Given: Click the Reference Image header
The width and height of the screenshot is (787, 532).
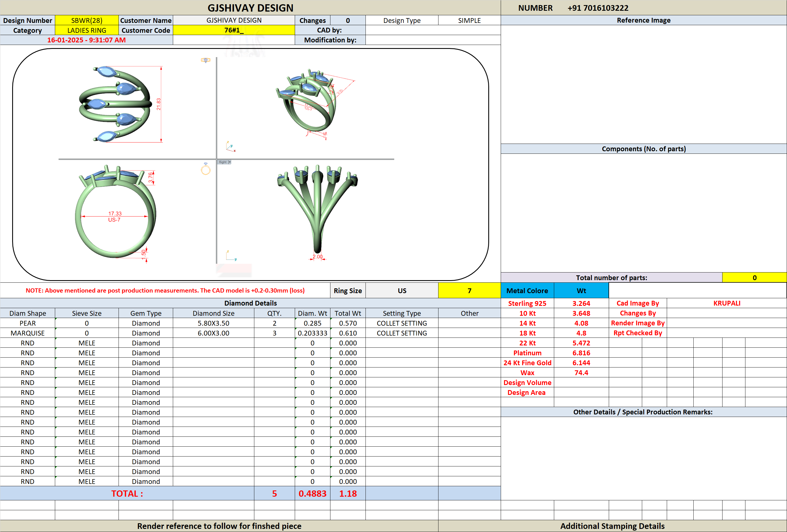Looking at the screenshot, I should click(643, 20).
